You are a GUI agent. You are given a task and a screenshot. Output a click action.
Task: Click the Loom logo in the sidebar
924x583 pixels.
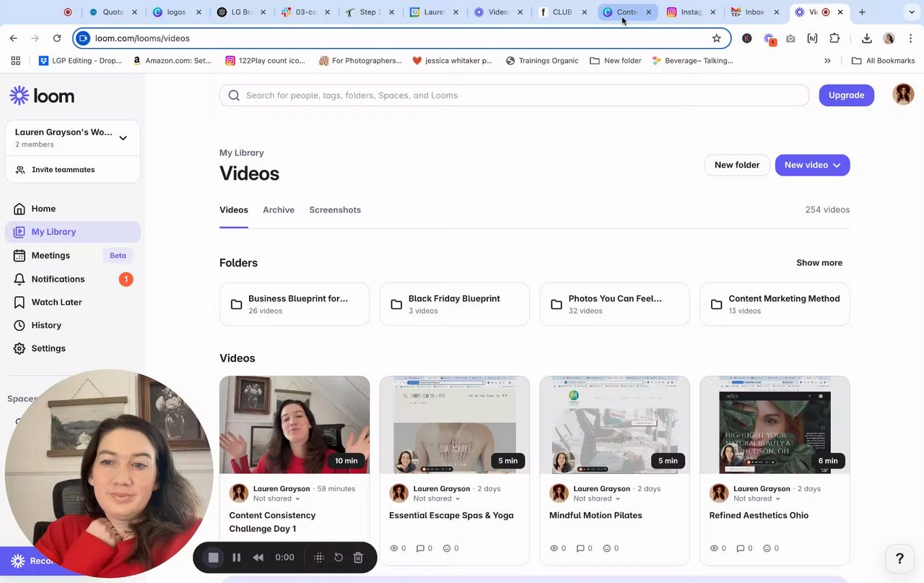pos(42,95)
